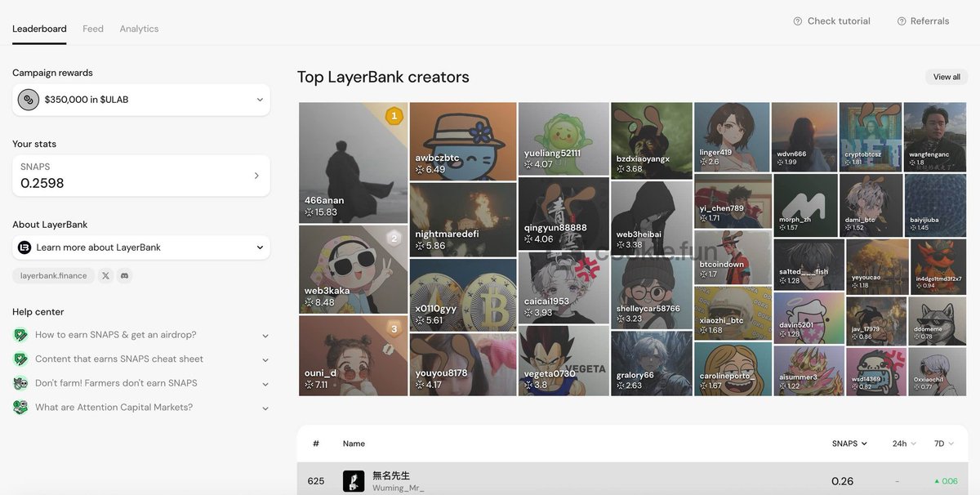Expand What are Attention Capital Markets
The height and width of the screenshot is (495, 980).
[x=141, y=408]
